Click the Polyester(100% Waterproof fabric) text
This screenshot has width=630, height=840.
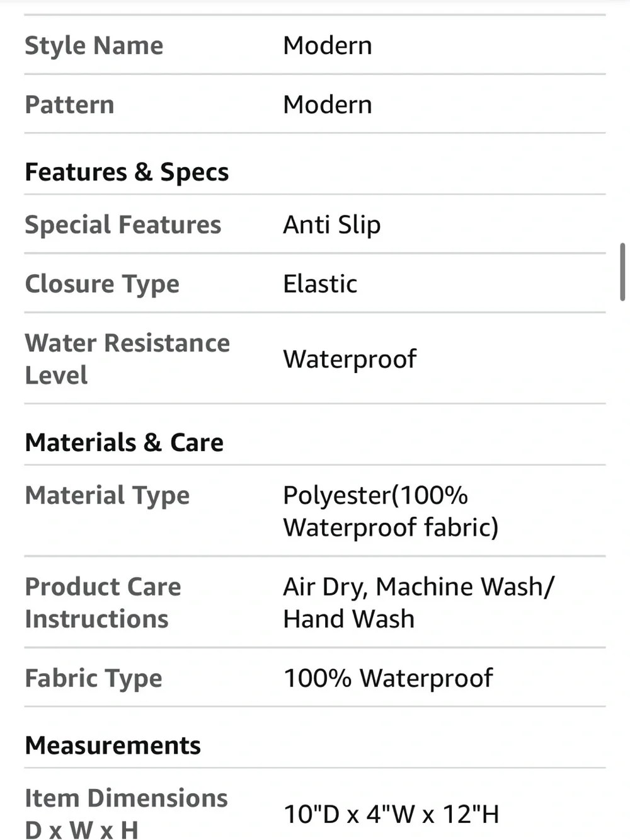[391, 511]
